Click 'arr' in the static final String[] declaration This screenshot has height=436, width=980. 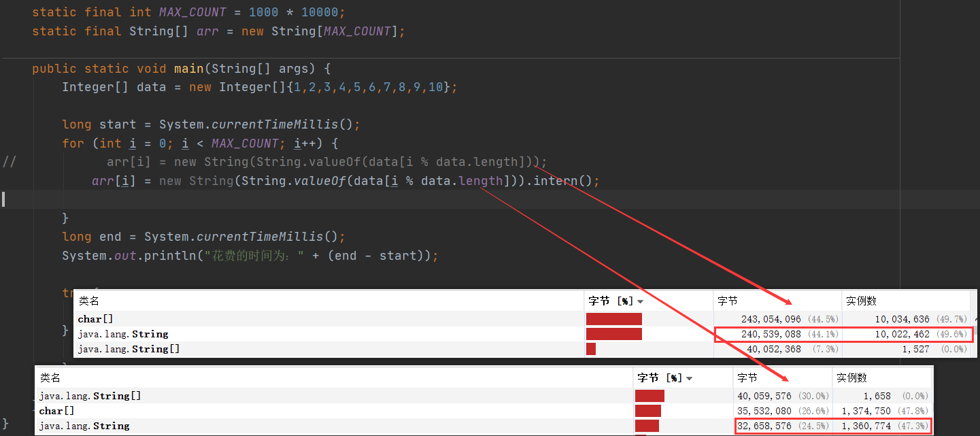(x=207, y=31)
